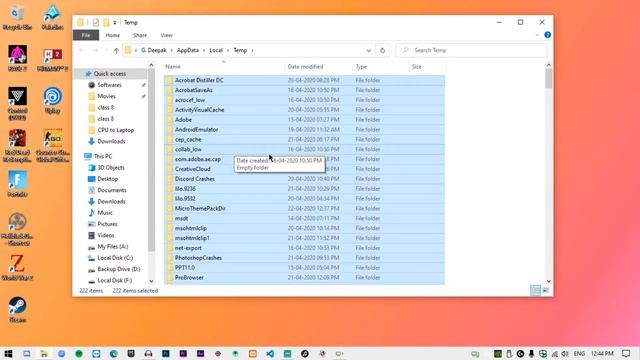Select Local in the address breadcrumb

pyautogui.click(x=216, y=50)
